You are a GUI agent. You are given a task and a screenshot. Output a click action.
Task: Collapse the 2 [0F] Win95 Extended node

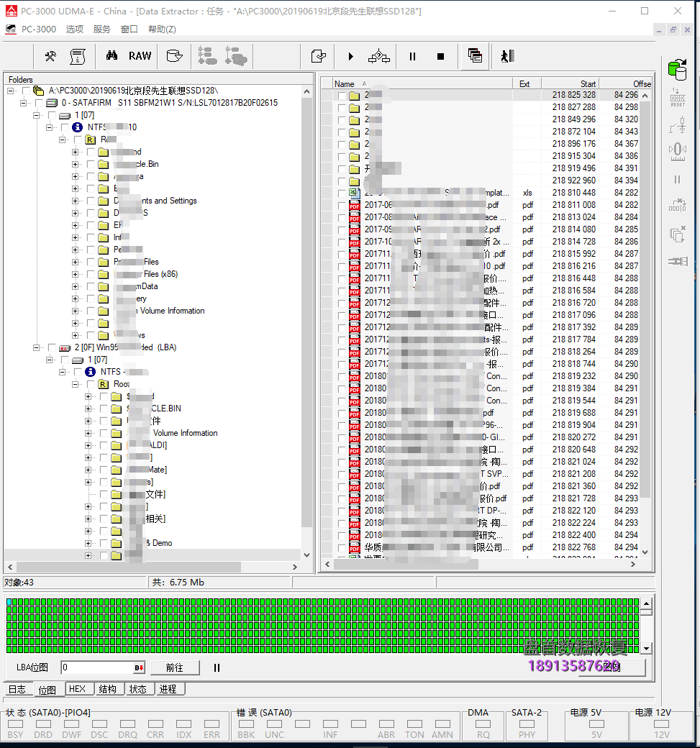[36, 348]
